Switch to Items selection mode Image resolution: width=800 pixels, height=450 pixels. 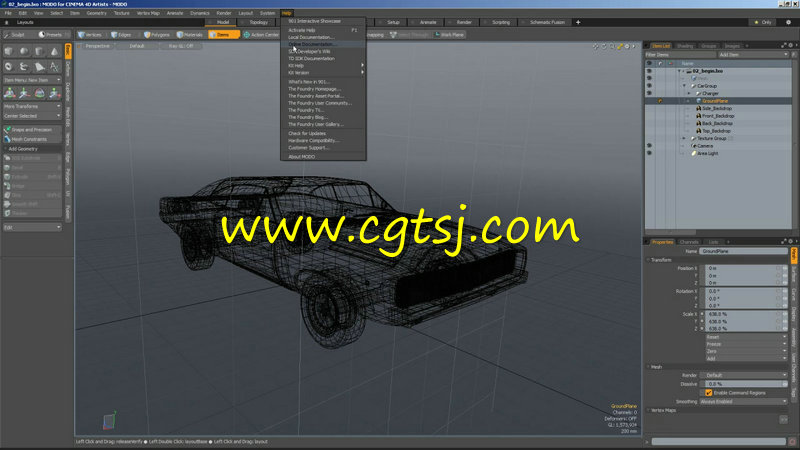pyautogui.click(x=223, y=35)
